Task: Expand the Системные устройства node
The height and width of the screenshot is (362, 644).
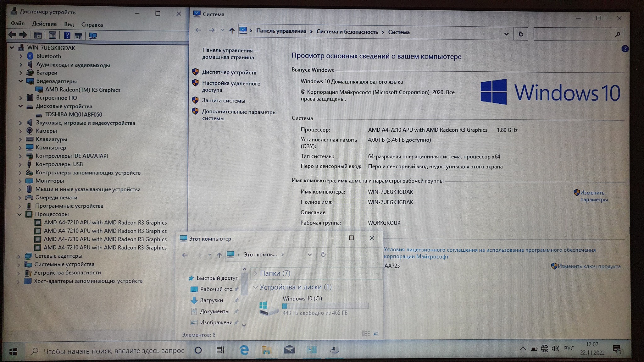Action: (x=19, y=265)
